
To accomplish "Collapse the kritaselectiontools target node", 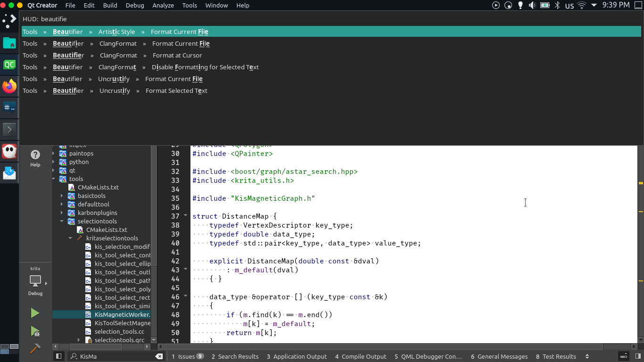I will tap(70, 239).
